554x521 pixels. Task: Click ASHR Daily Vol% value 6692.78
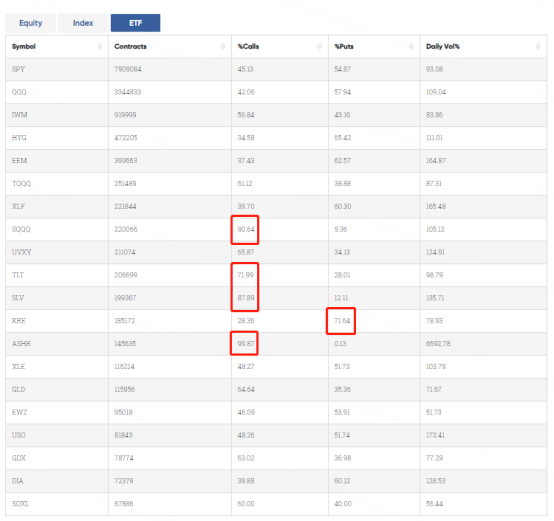pos(438,344)
